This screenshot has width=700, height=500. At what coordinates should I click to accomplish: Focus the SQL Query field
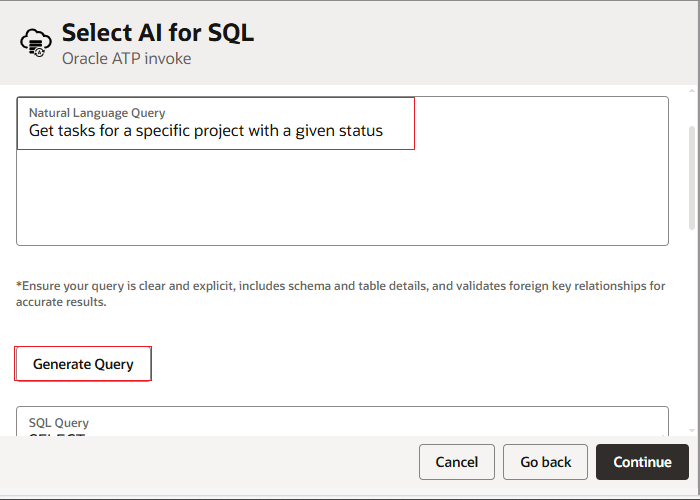340,428
